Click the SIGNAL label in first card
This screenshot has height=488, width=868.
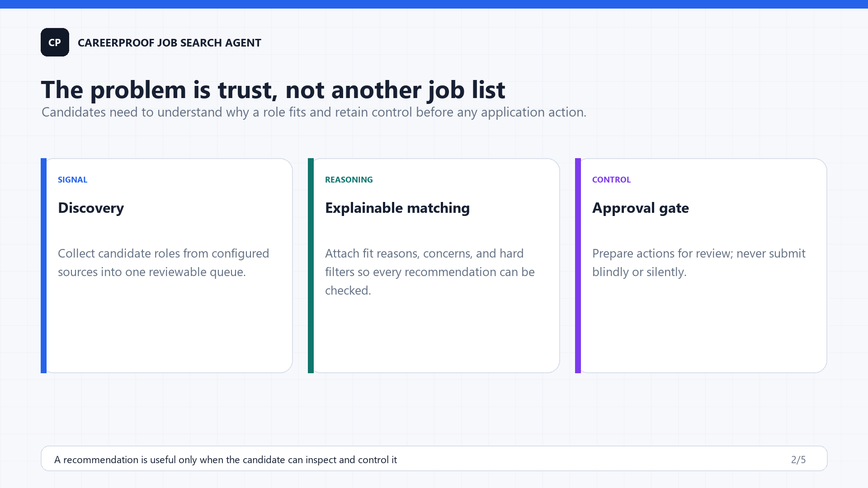(72, 180)
